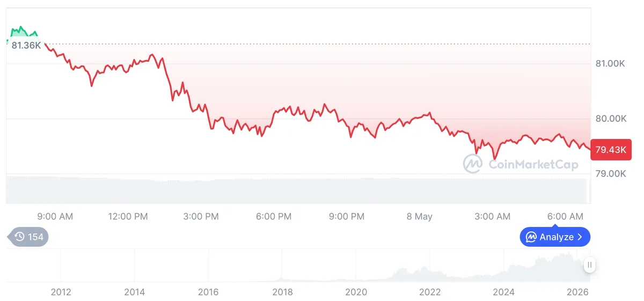Click the 9:00 AM time axis label
The height and width of the screenshot is (301, 644).
55,217
